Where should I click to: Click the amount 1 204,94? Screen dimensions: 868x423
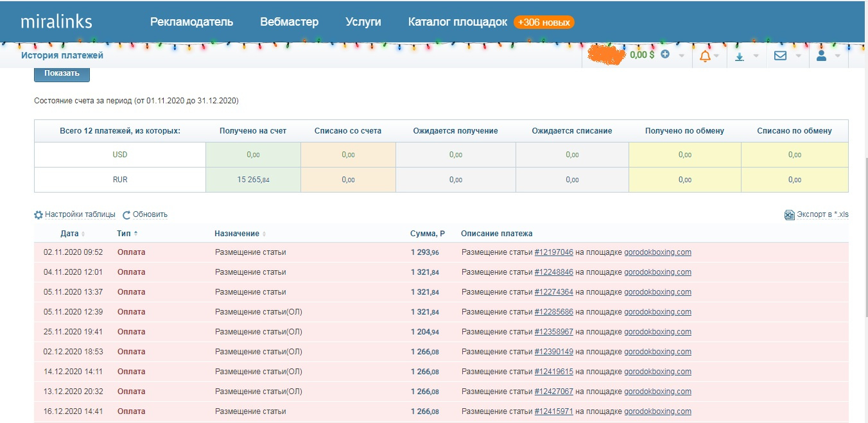tap(425, 332)
